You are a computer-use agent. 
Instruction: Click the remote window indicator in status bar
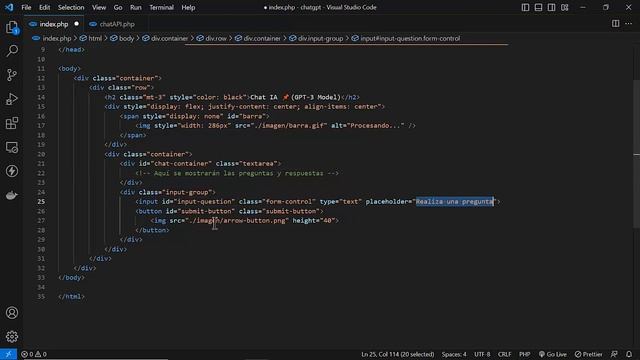[8, 354]
